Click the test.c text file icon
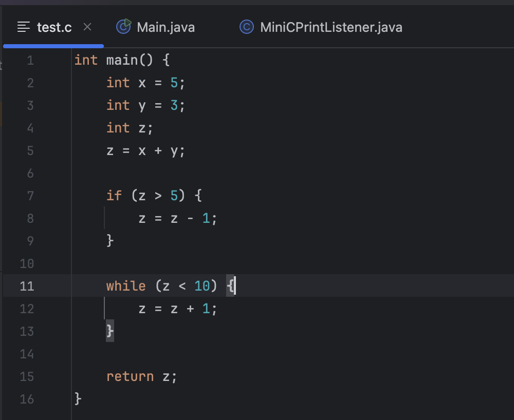This screenshot has height=420, width=514. [23, 27]
